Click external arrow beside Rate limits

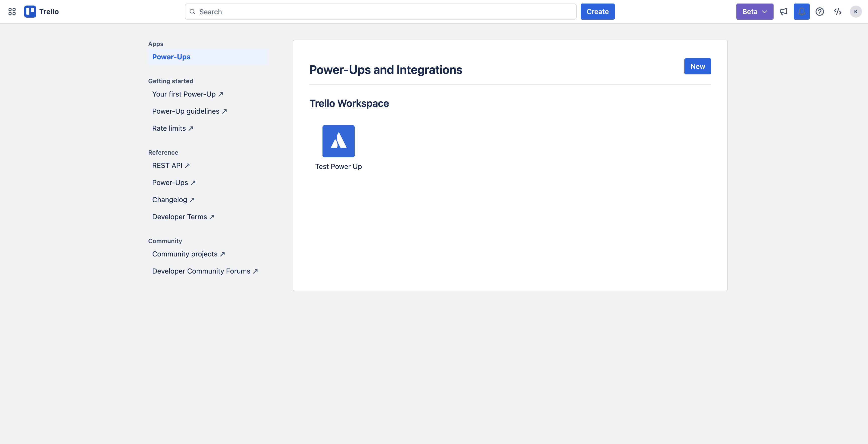(x=191, y=128)
